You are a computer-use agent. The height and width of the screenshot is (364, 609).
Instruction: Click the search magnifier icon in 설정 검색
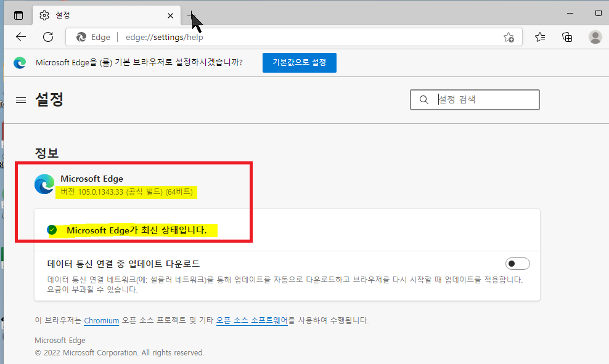click(x=423, y=100)
